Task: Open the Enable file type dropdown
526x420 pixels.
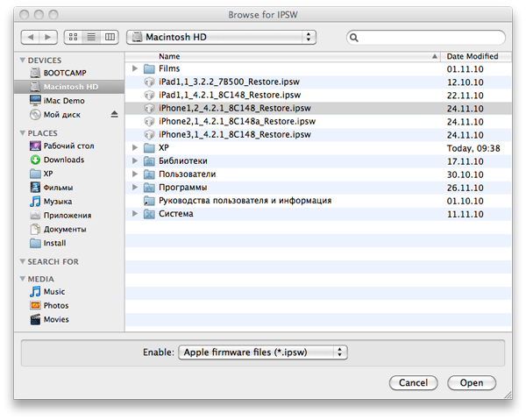Action: (x=263, y=352)
